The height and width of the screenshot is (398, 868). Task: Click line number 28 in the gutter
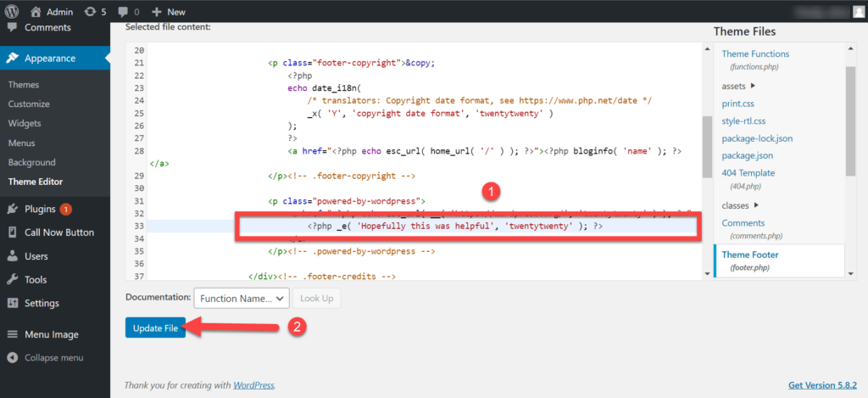[x=139, y=151]
